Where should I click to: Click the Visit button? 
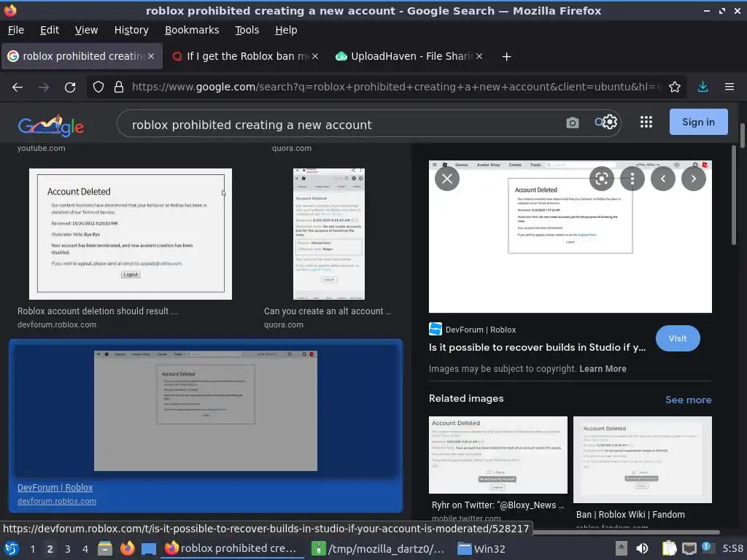point(678,338)
